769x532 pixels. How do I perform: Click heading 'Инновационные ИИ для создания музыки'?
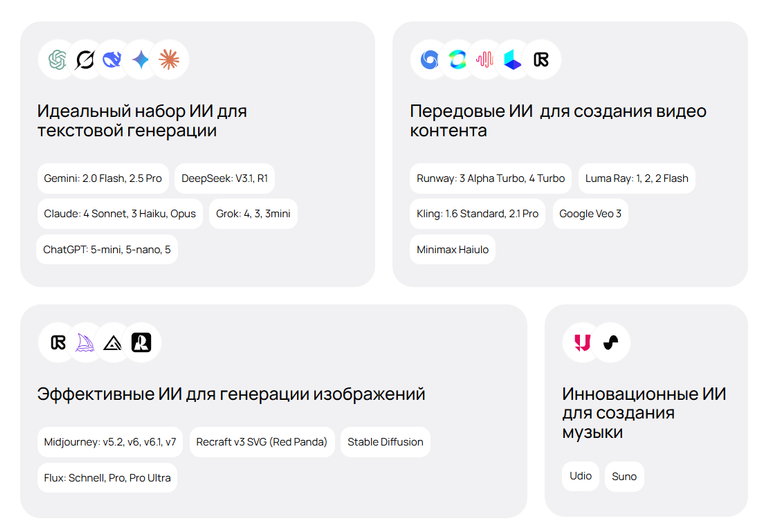click(x=644, y=413)
